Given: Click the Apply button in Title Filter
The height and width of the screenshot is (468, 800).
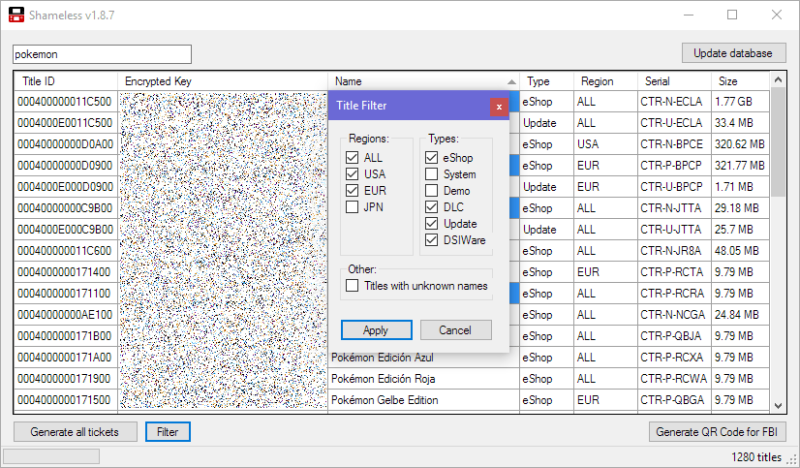Looking at the screenshot, I should coord(377,330).
